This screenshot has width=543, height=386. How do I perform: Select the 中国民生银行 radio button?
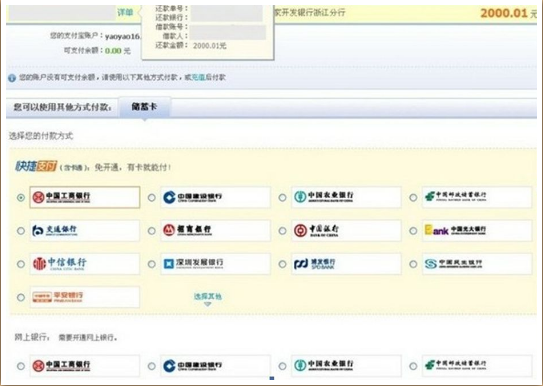click(413, 264)
